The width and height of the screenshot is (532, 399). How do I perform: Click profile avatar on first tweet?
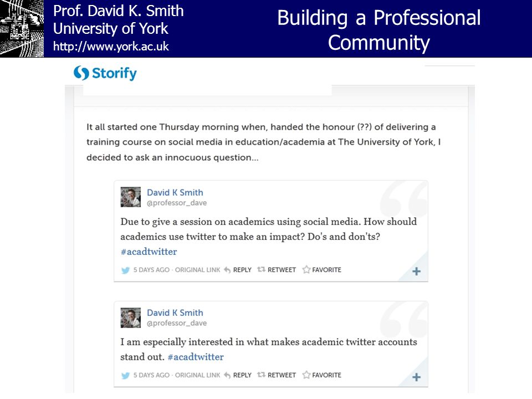[131, 197]
